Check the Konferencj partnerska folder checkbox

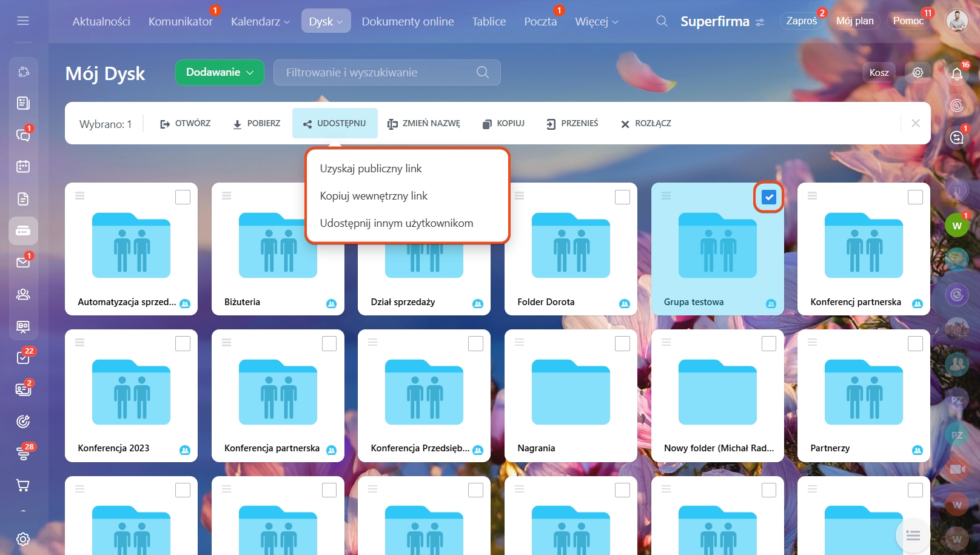coord(915,197)
